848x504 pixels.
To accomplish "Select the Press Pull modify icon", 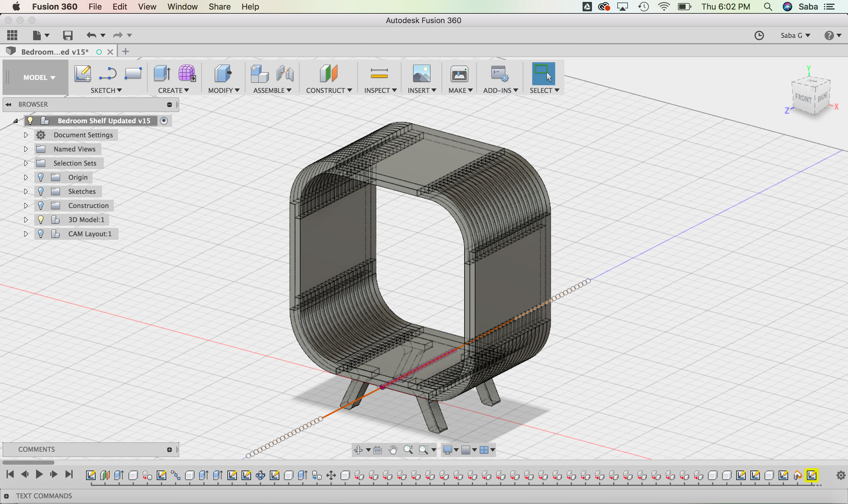I will coord(223,73).
